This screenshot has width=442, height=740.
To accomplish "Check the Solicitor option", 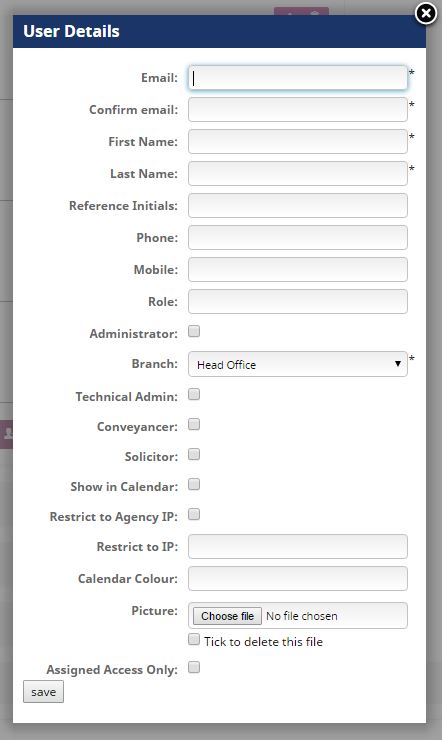I will (194, 454).
